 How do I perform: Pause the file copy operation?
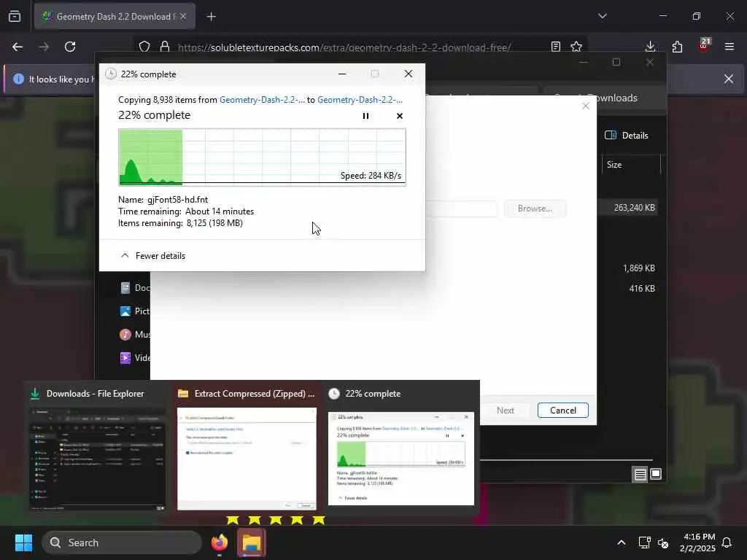(365, 116)
